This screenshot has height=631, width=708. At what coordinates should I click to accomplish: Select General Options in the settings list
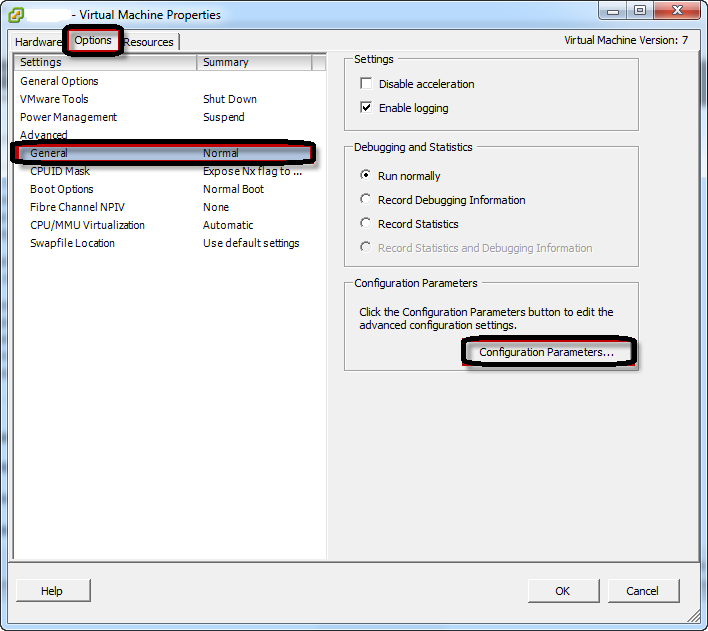click(x=60, y=81)
